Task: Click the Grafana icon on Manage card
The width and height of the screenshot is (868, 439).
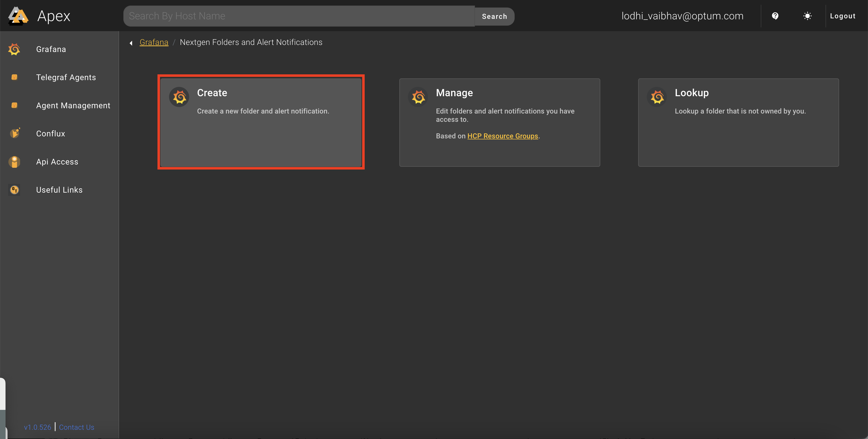Action: pyautogui.click(x=418, y=97)
